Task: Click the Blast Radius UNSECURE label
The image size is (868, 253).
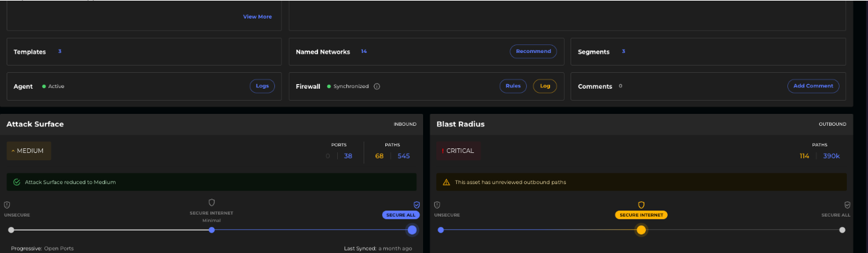Action: 447,215
